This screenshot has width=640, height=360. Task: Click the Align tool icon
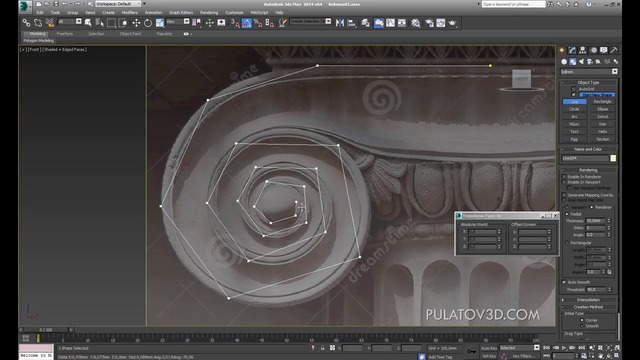(x=351, y=23)
